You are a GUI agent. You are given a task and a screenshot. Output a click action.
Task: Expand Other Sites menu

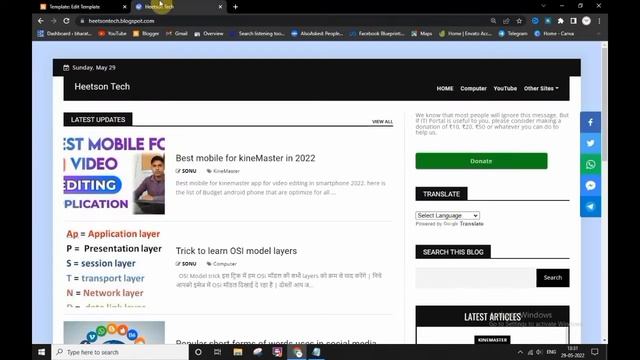pos(541,88)
